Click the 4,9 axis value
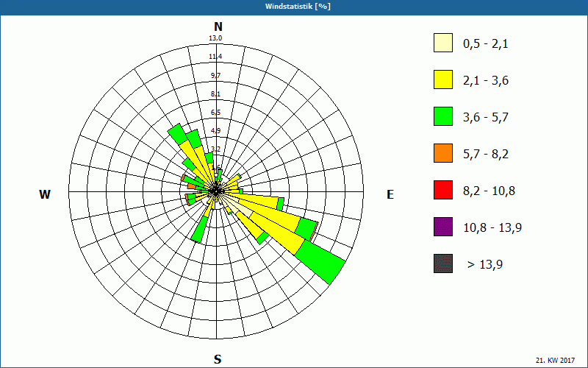 (215, 131)
